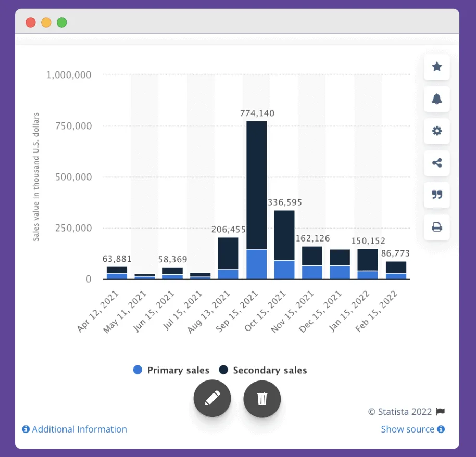This screenshot has height=457, width=476.
Task: Toggle Secondary sales legend series
Action: [270, 371]
